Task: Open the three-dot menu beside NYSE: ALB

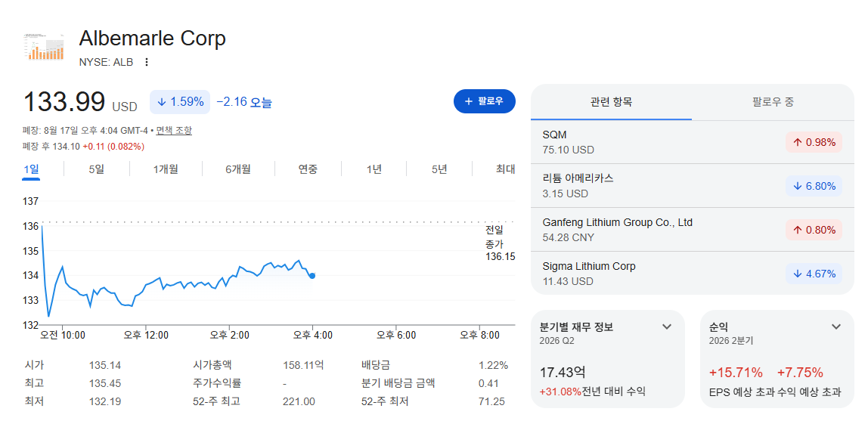Action: (x=146, y=62)
